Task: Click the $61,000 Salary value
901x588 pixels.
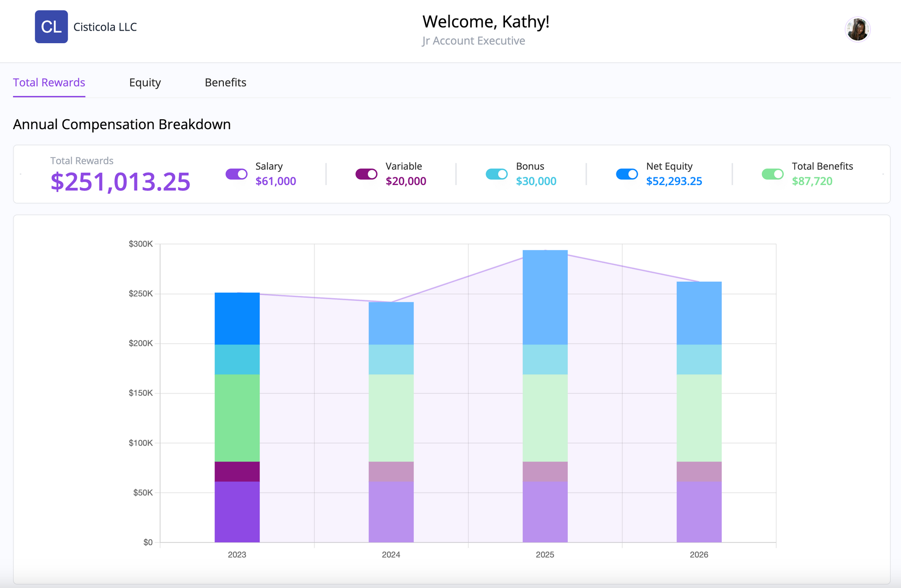Action: tap(275, 181)
